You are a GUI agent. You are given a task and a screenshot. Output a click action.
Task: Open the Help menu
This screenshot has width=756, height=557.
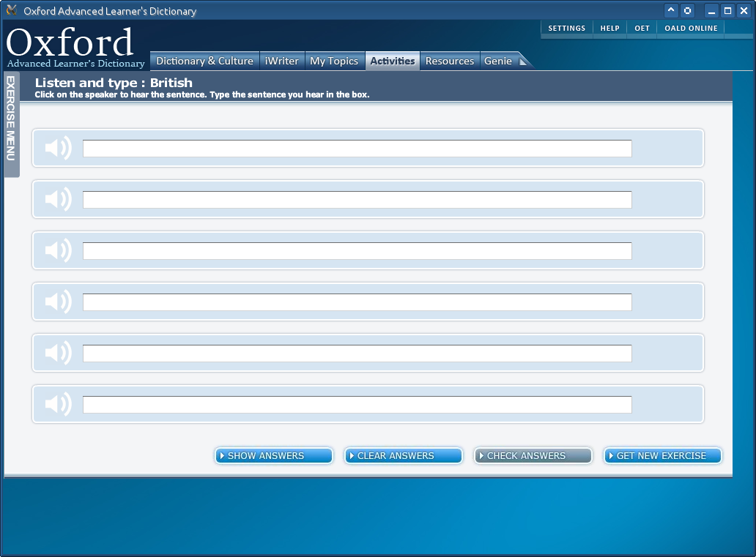[x=610, y=29]
